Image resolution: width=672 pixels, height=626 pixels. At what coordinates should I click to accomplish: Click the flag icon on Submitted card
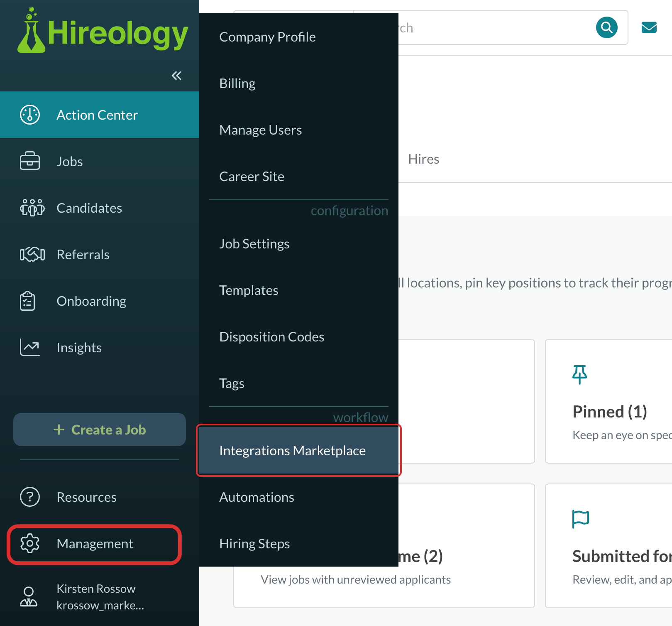click(580, 519)
